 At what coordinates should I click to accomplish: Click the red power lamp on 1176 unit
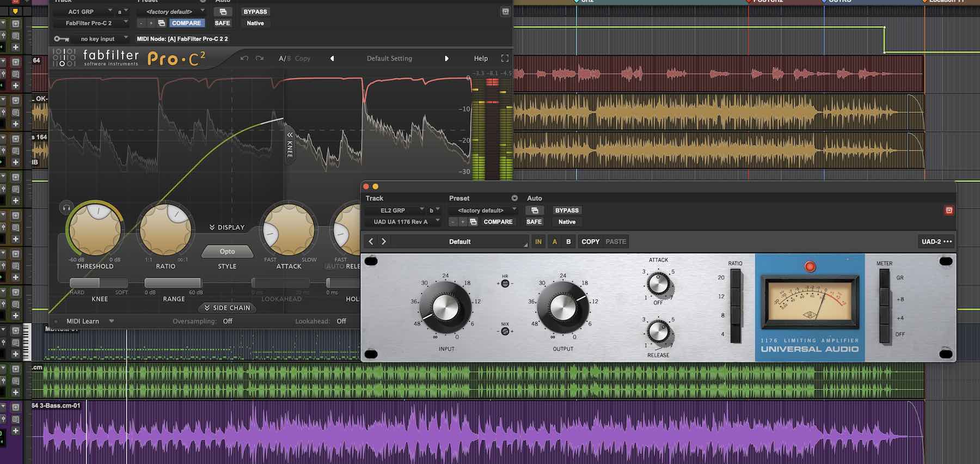pyautogui.click(x=810, y=266)
